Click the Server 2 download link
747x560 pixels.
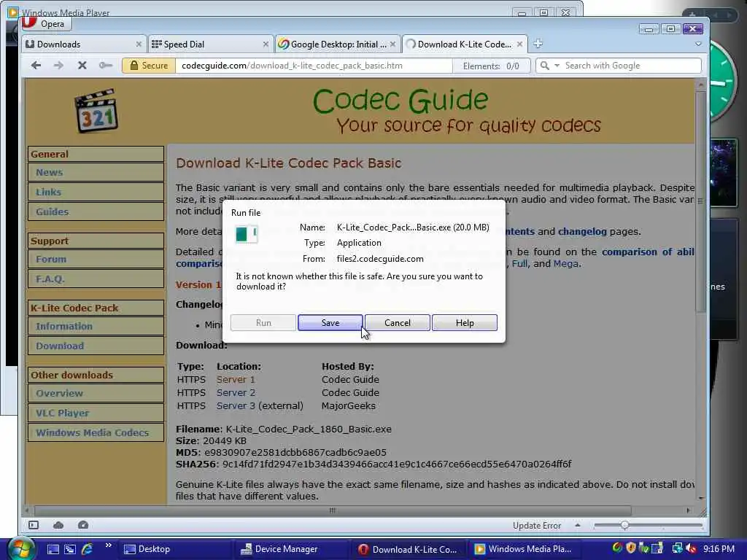[236, 393]
